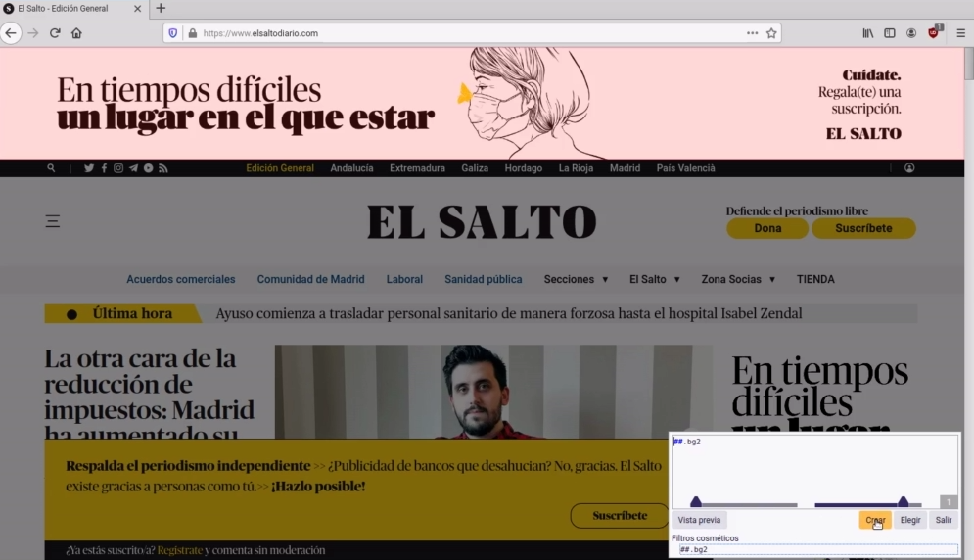
Task: Click the site search magnifier icon
Action: [52, 168]
